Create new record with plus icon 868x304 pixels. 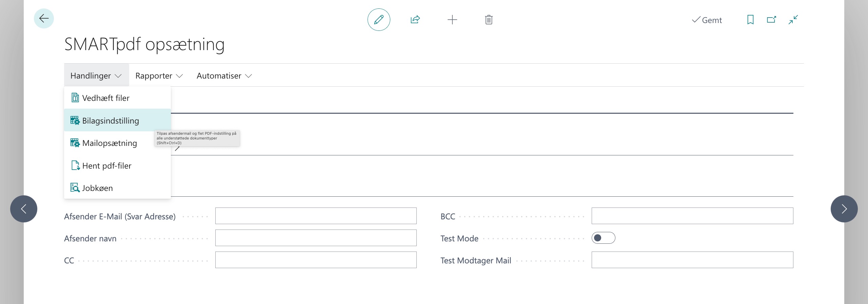(452, 20)
